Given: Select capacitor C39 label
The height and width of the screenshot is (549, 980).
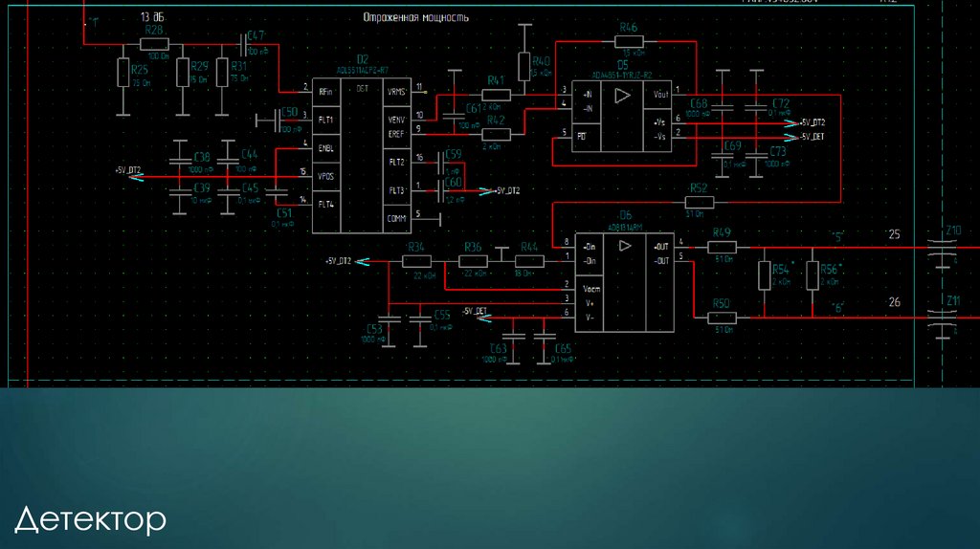Looking at the screenshot, I should tap(202, 188).
